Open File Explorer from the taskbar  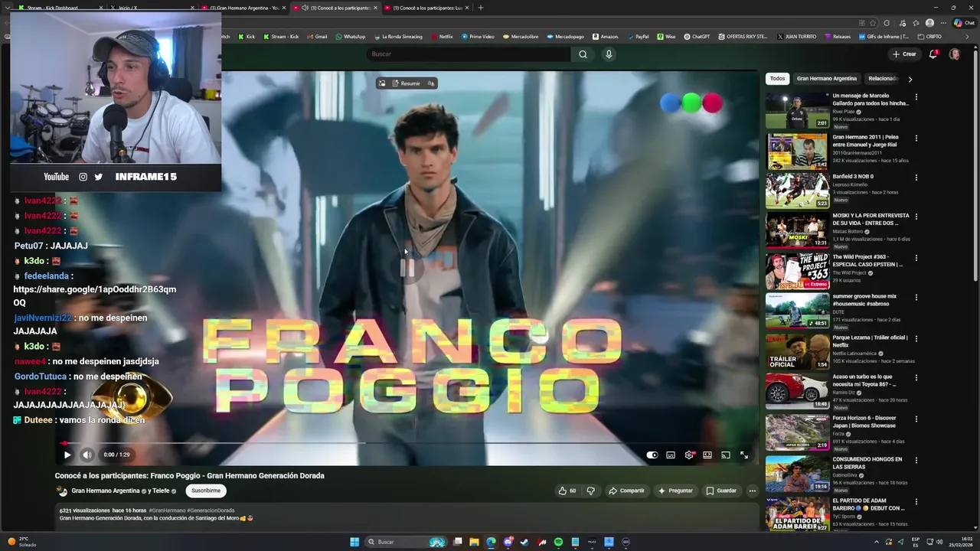coord(474,542)
